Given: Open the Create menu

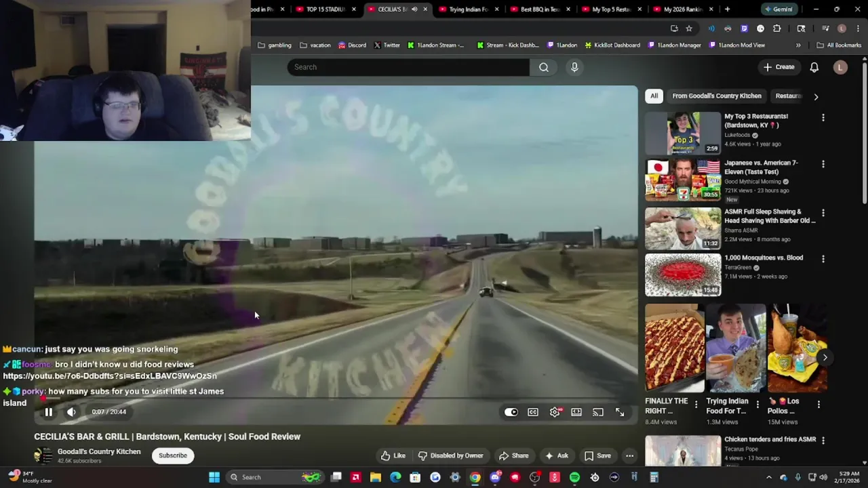Looking at the screenshot, I should click(778, 67).
